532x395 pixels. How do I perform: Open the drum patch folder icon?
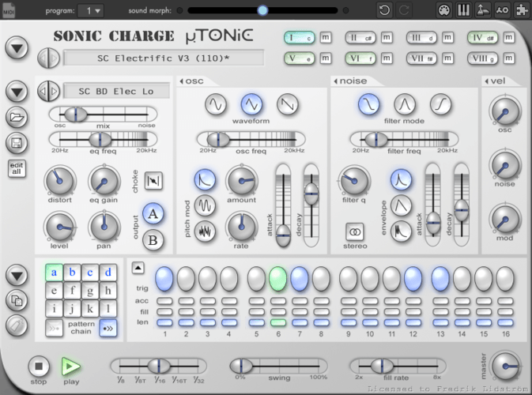click(x=17, y=117)
